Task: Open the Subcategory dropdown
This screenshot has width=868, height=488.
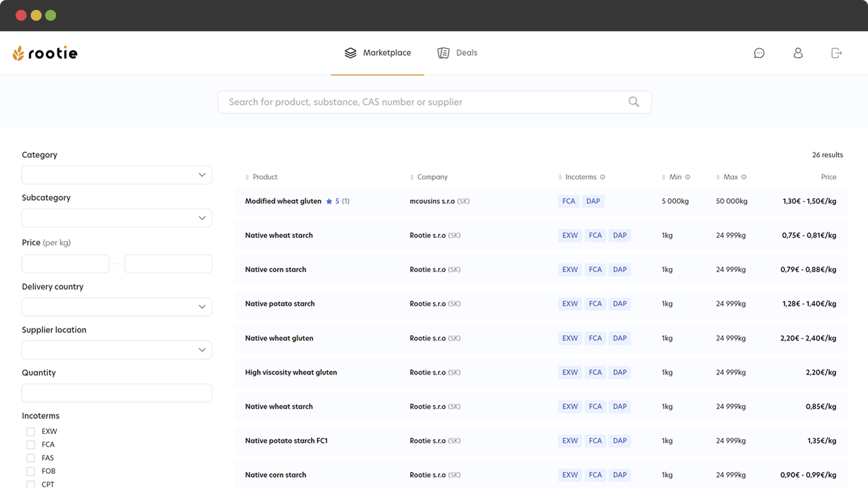Action: 117,218
